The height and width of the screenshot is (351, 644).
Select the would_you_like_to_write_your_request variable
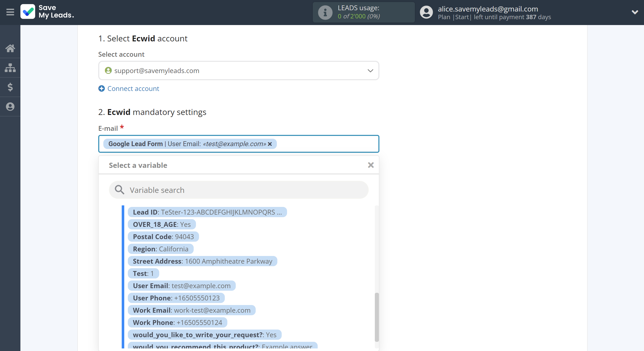[205, 335]
